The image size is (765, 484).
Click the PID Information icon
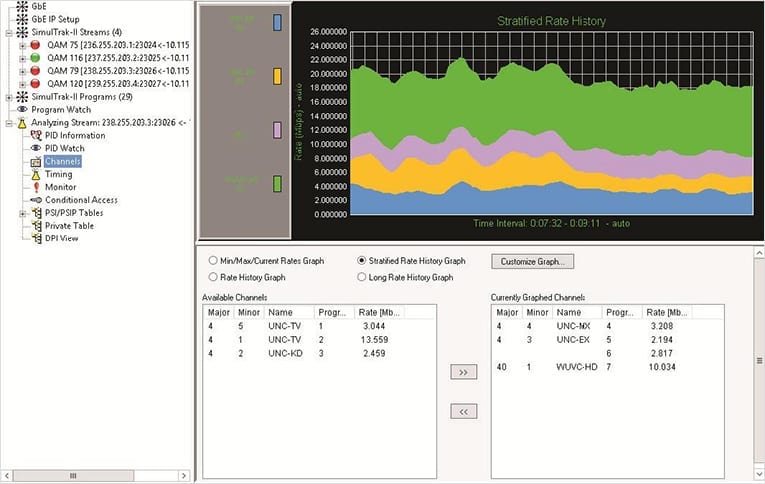(x=36, y=135)
